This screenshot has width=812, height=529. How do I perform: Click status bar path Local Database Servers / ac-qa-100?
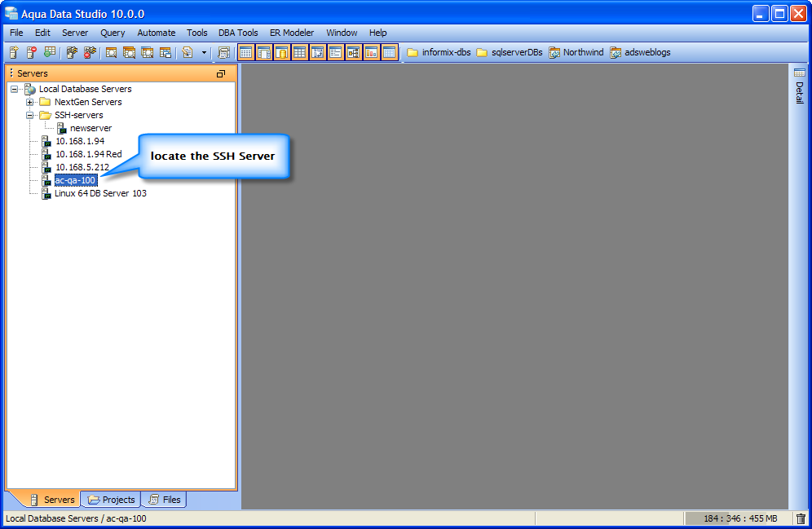point(76,518)
